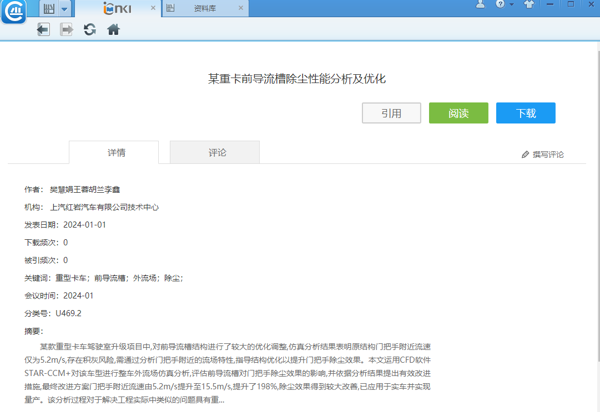
Task: Click the pencil icon beside 撰写评论
Action: pyautogui.click(x=526, y=155)
